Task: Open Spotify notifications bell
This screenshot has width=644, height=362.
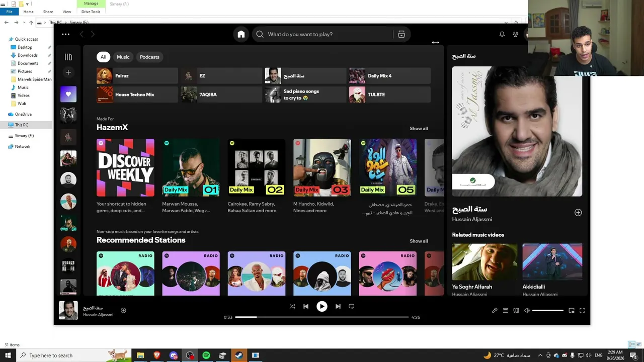Action: click(502, 34)
